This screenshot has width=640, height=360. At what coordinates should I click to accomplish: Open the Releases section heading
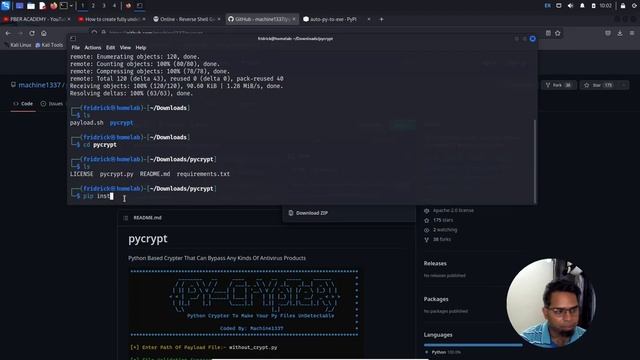pyautogui.click(x=435, y=264)
